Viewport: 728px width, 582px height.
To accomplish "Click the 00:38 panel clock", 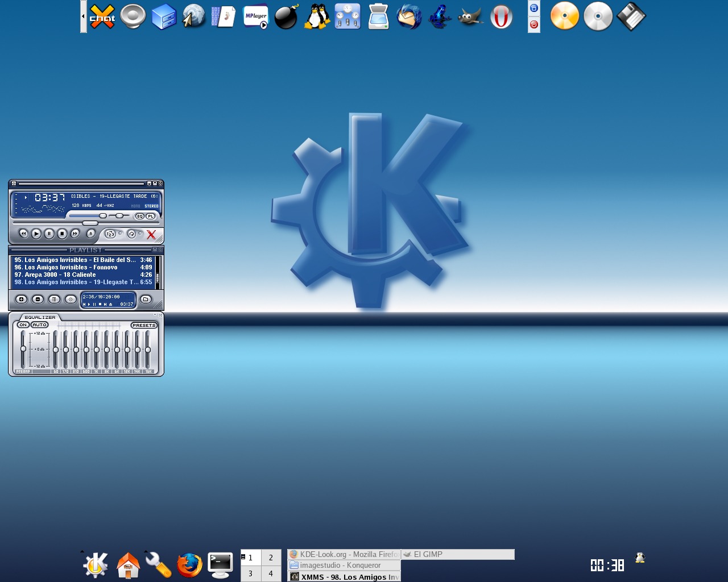I will 607,565.
